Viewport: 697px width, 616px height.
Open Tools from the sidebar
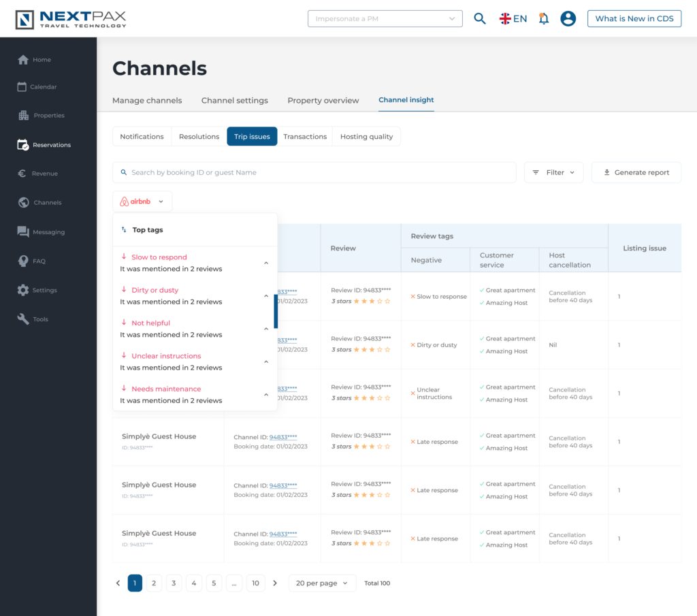click(40, 319)
